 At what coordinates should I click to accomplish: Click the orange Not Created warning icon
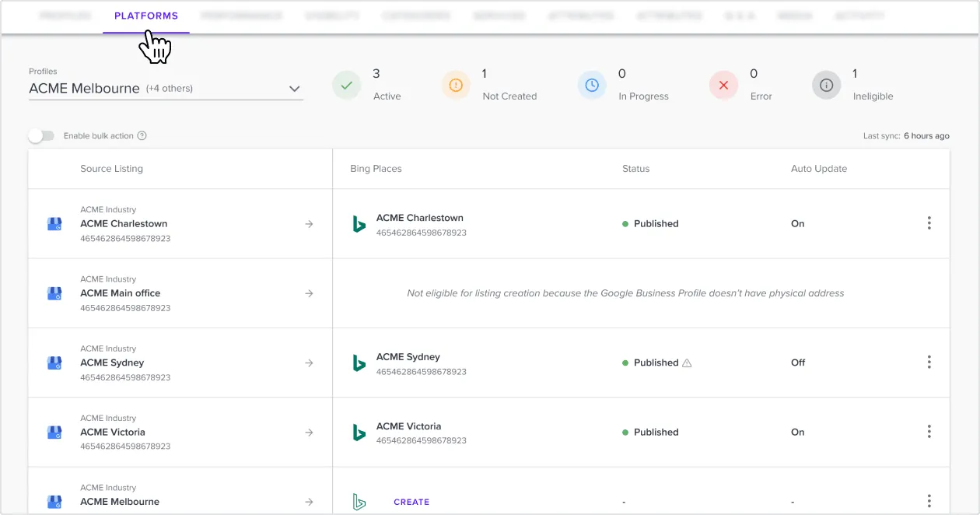tap(456, 85)
